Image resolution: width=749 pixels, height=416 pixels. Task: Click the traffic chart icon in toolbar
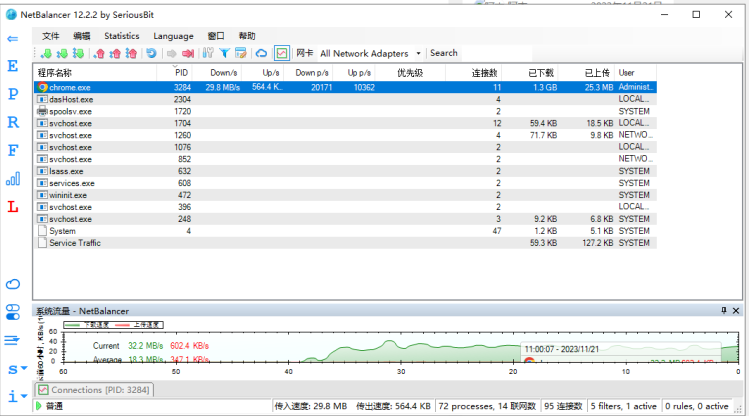[x=282, y=53]
